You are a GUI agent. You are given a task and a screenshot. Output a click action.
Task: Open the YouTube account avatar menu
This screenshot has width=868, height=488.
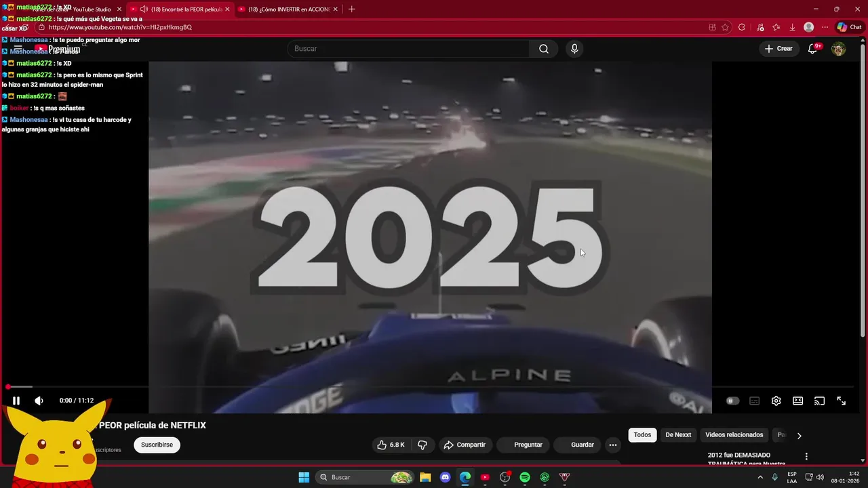pos(839,49)
